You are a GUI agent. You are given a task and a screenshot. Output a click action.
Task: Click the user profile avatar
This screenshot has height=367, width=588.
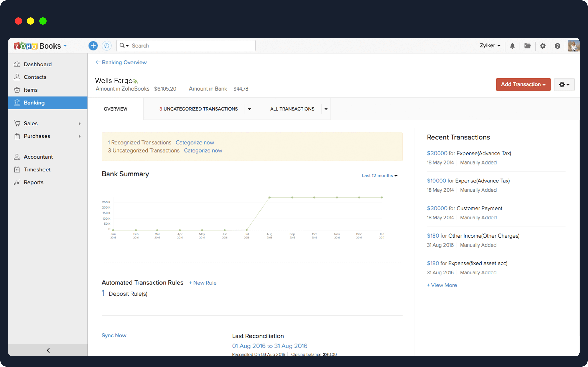574,46
